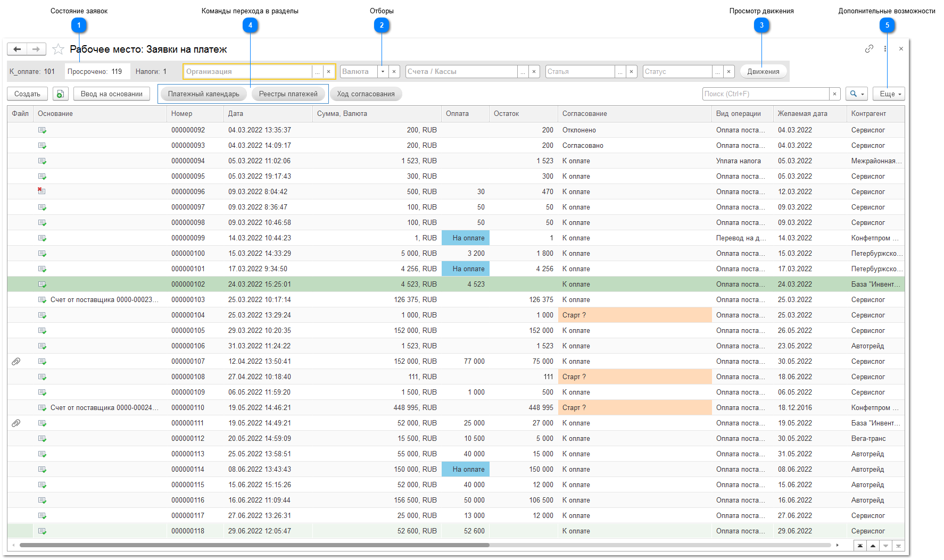This screenshot has height=560, width=944.
Task: Open Статья selection with its ellipsis
Action: pos(620,72)
